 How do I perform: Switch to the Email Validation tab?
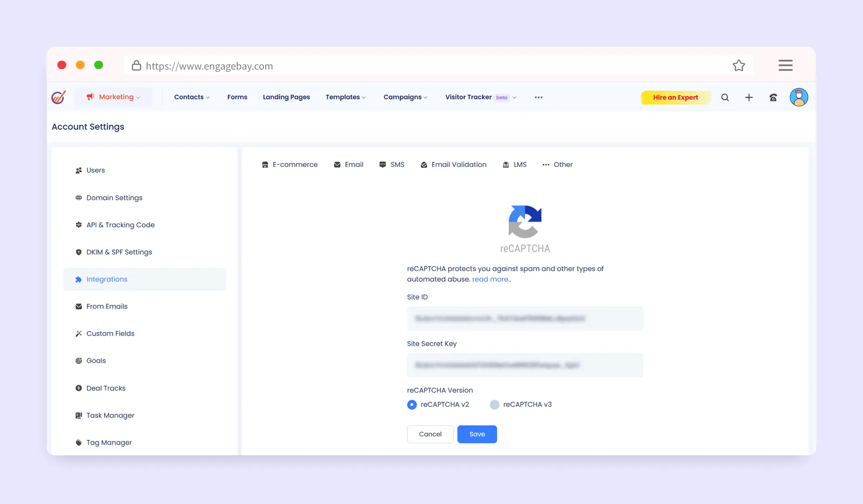(x=454, y=165)
